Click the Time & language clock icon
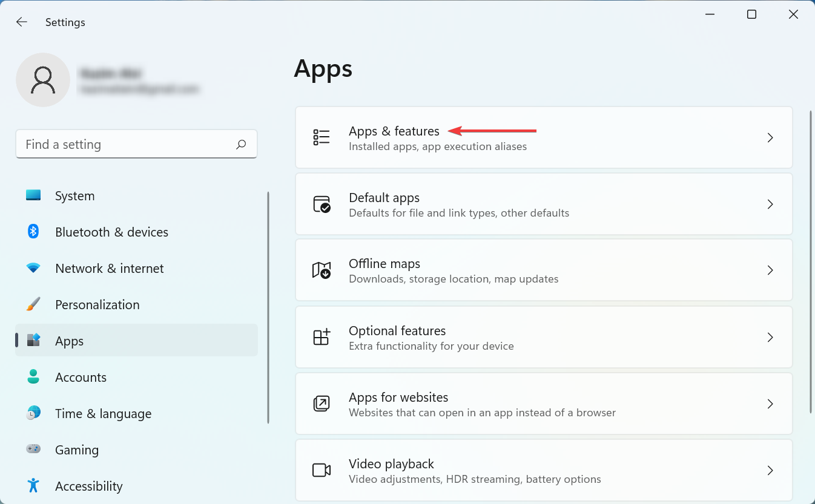Screen dimensions: 815x504 pos(32,413)
